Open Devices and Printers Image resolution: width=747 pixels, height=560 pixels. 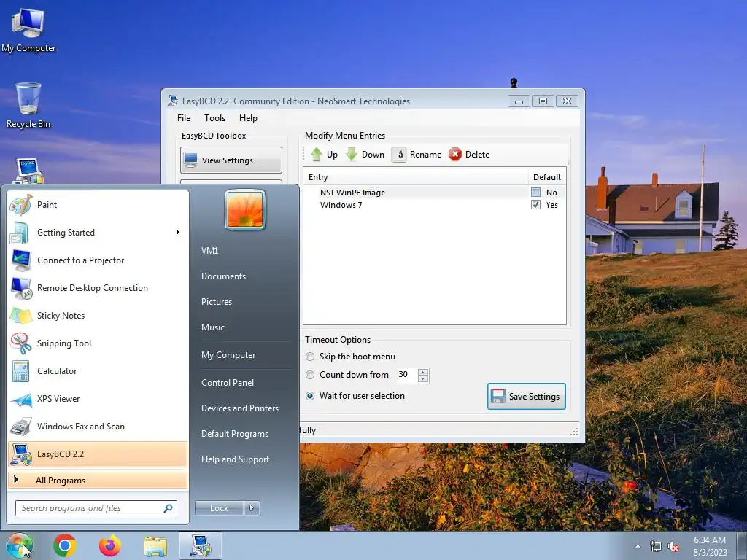click(239, 408)
